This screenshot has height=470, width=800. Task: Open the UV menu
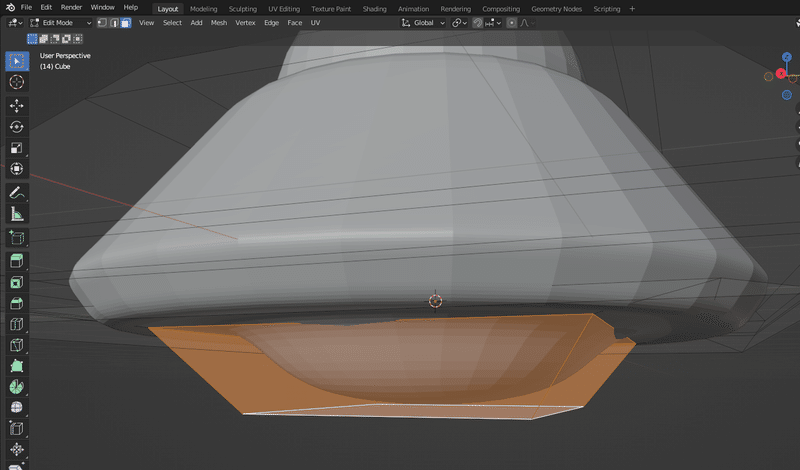(x=315, y=22)
